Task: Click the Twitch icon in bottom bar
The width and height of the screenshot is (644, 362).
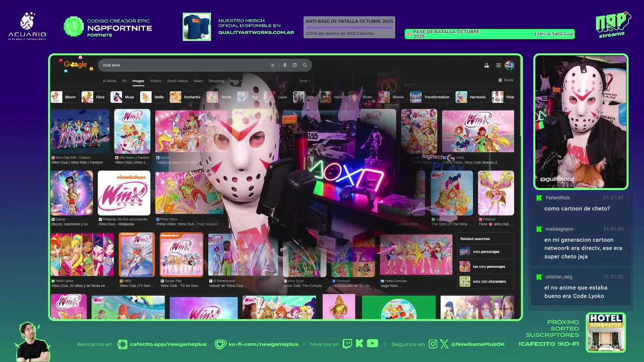Action: tap(347, 344)
